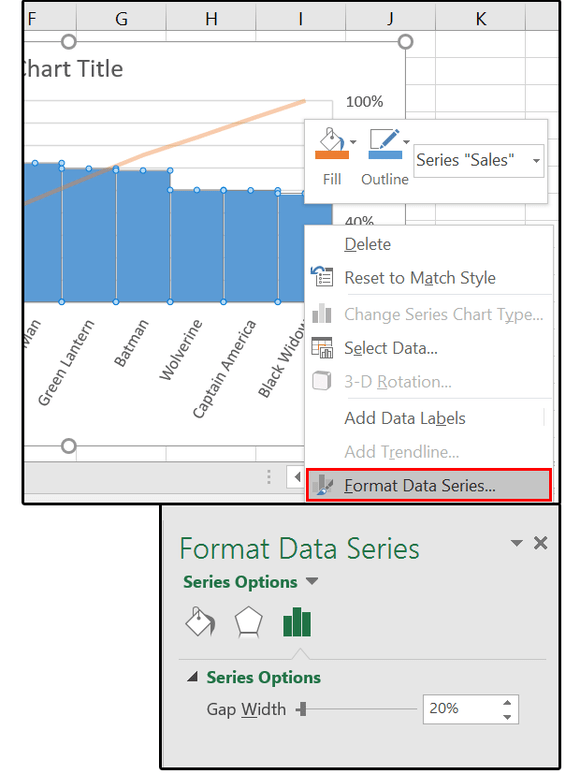
Task: Select column H header
Action: coord(211,19)
